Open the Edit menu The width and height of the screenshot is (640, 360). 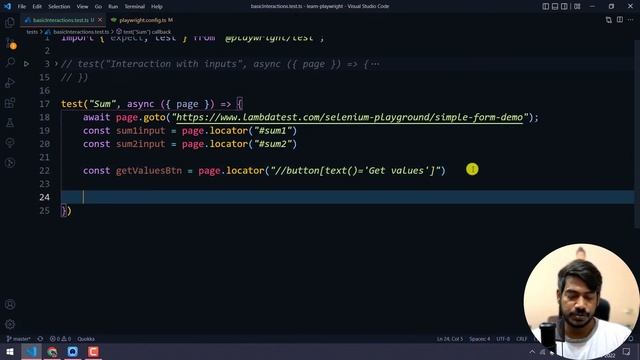pos(37,7)
